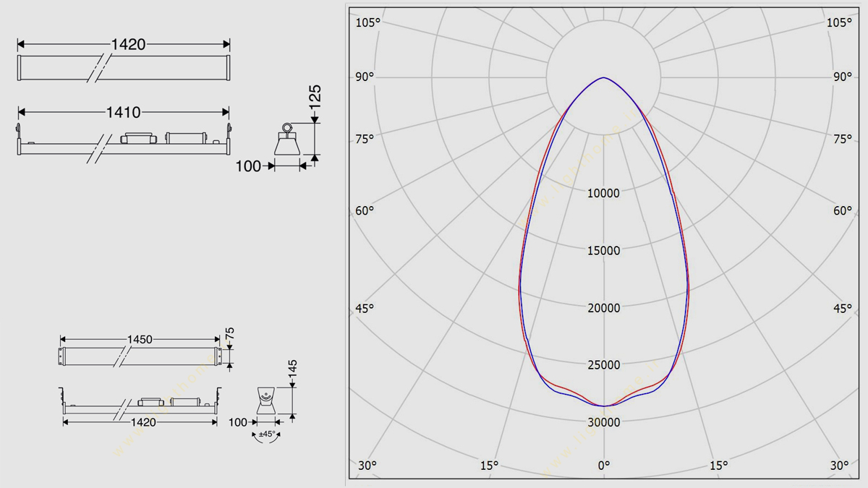Select the 25000 candela ring label
The width and height of the screenshot is (868, 488).
pyautogui.click(x=603, y=365)
